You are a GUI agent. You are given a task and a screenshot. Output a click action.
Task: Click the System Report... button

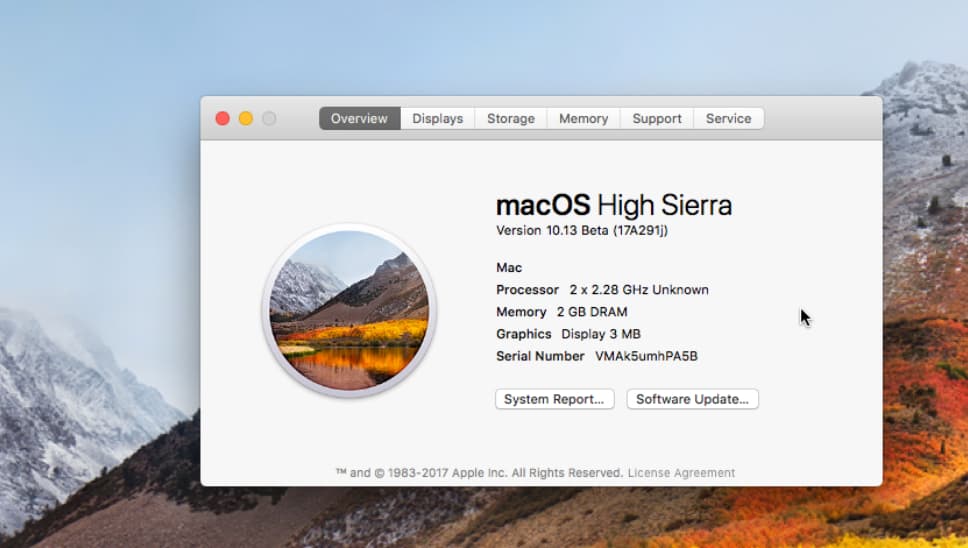[x=554, y=399]
